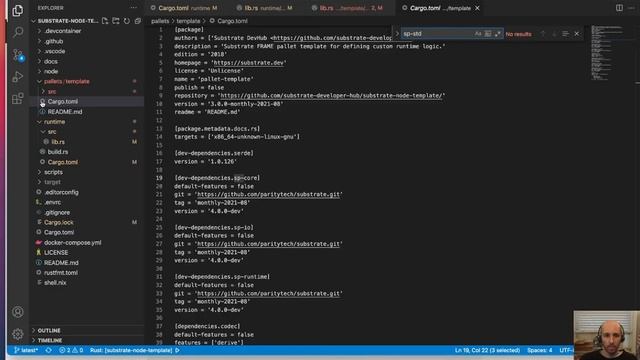Image resolution: width=640 pixels, height=360 pixels.
Task: Open the errors and warnings status indicator
Action: [71, 350]
